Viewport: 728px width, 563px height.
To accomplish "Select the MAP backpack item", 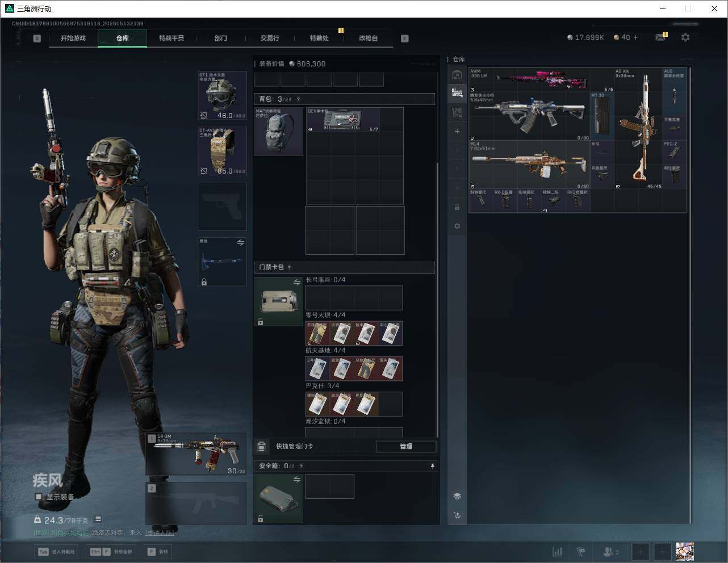I will coord(279,132).
